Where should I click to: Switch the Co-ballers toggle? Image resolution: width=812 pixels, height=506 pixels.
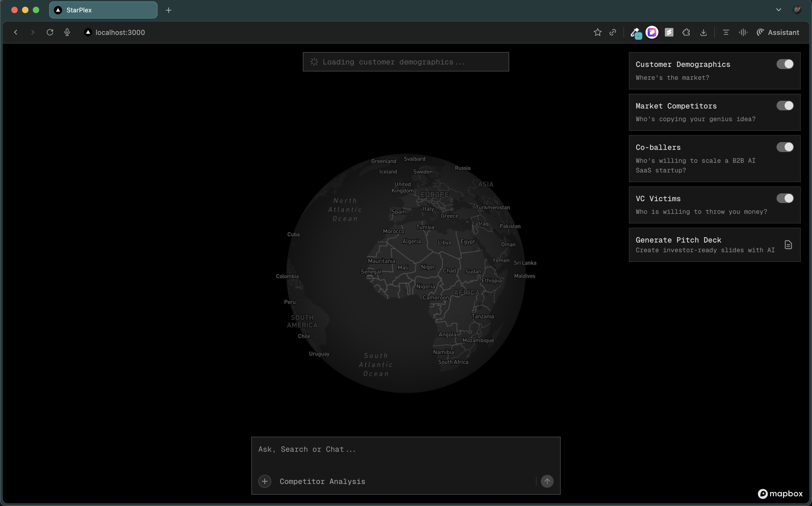785,147
